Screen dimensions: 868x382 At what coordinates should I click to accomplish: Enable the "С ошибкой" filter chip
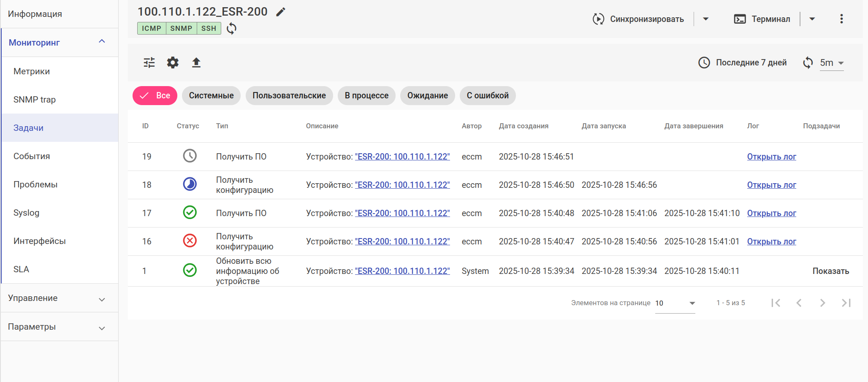(x=487, y=95)
